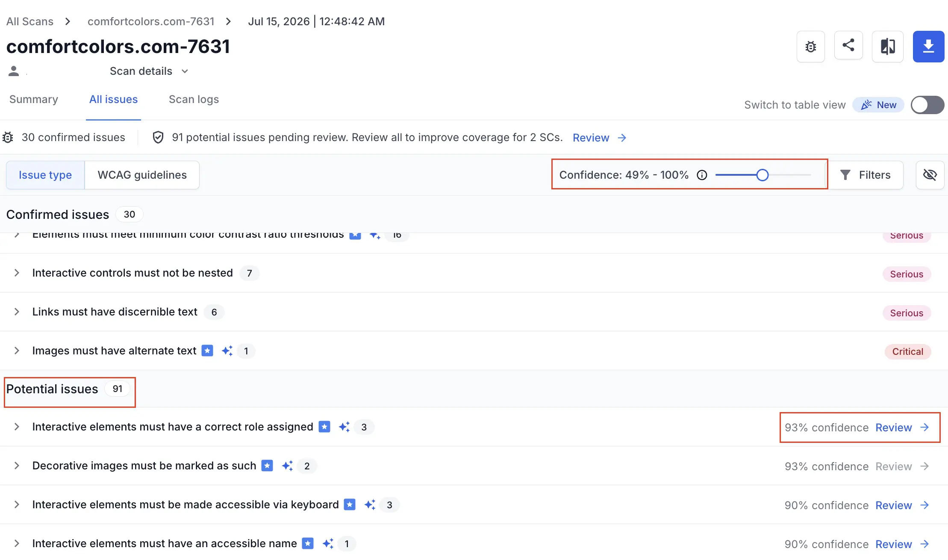
Task: Expand Decorative images must be marked as such
Action: pos(17,466)
